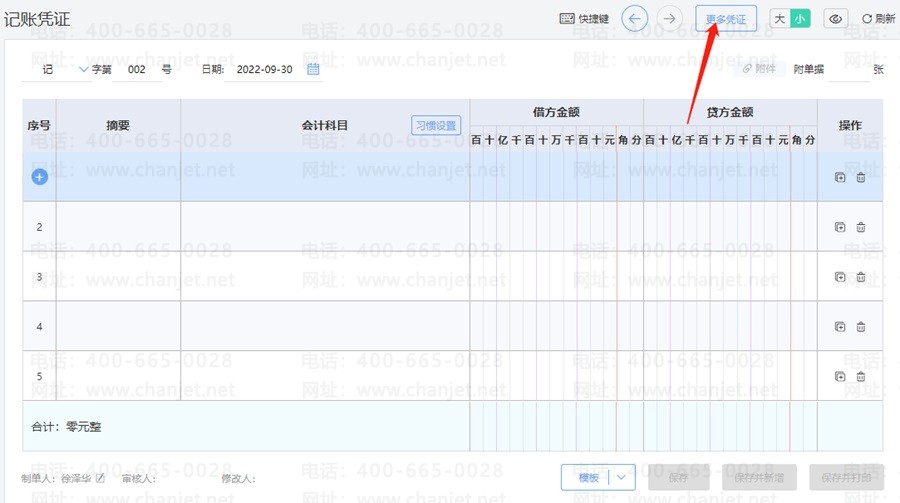Delete row 2 using its trash icon
Viewport: 900px width, 503px height.
(x=861, y=227)
